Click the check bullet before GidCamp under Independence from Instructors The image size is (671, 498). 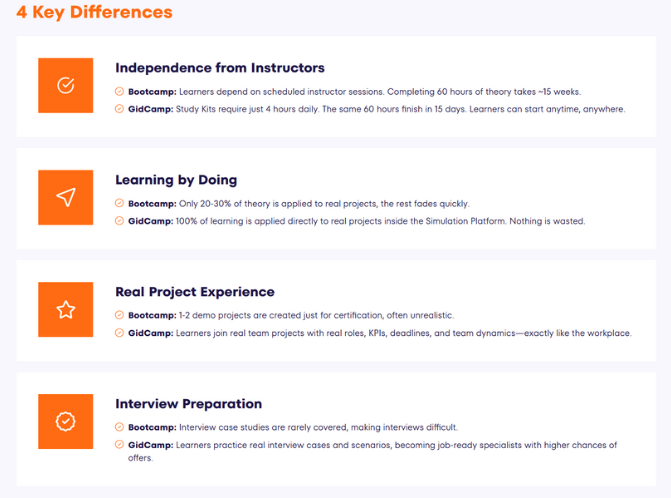(120, 109)
